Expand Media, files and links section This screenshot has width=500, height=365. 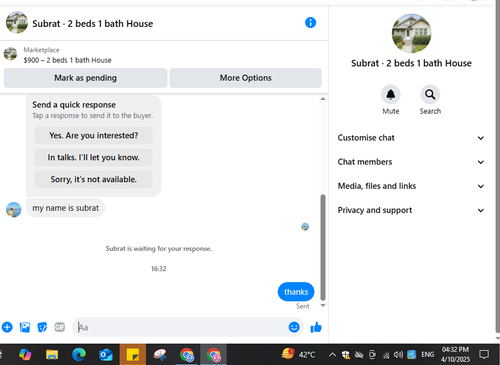[x=411, y=186]
